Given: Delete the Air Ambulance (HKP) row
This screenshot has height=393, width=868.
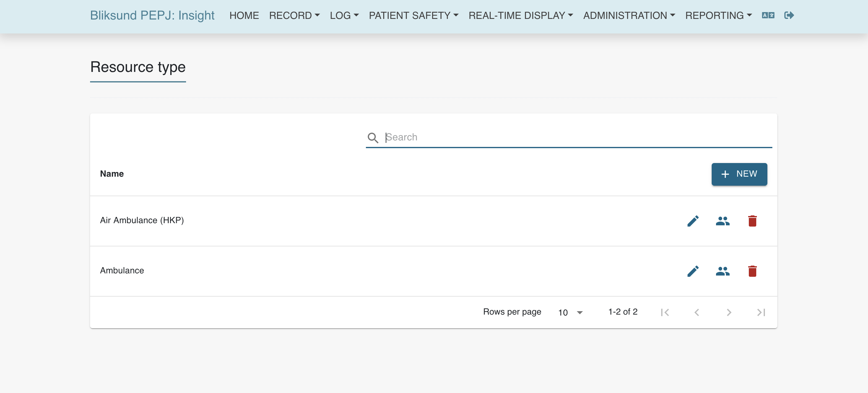Looking at the screenshot, I should [752, 221].
